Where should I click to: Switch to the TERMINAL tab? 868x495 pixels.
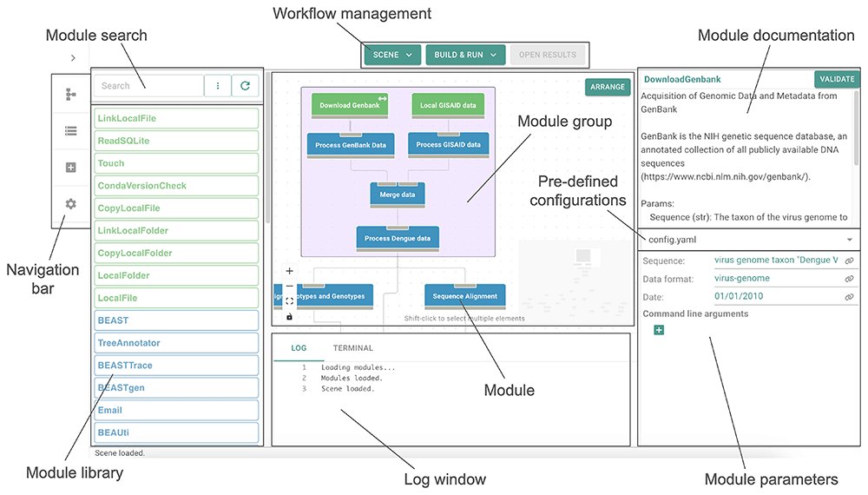(352, 348)
